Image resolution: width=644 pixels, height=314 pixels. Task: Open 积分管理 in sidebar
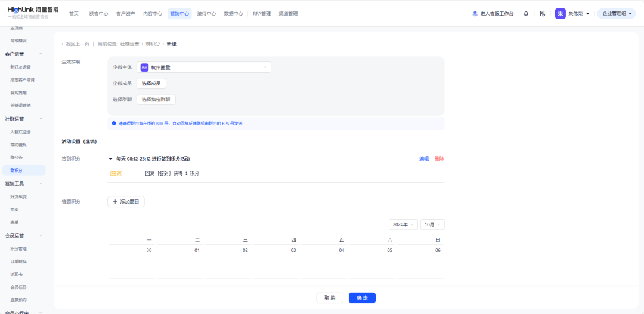(x=18, y=249)
